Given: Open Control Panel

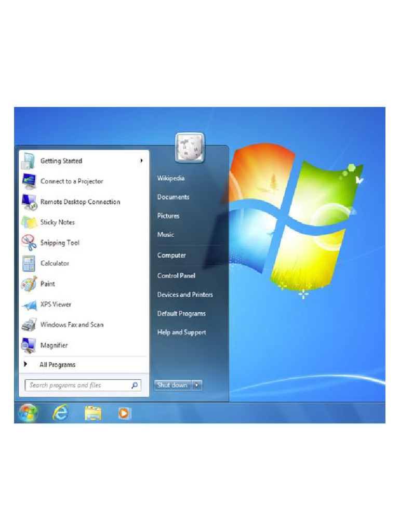Looking at the screenshot, I should point(176,275).
